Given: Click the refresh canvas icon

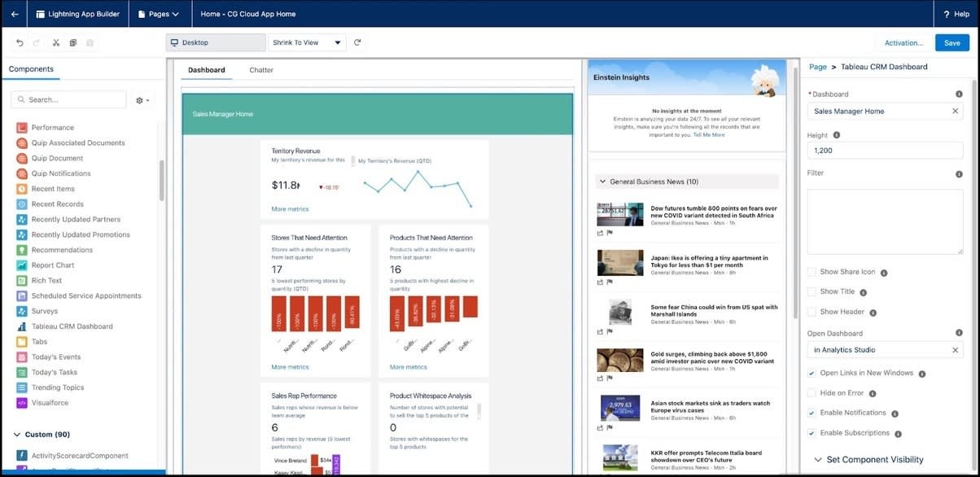Looking at the screenshot, I should (x=357, y=42).
